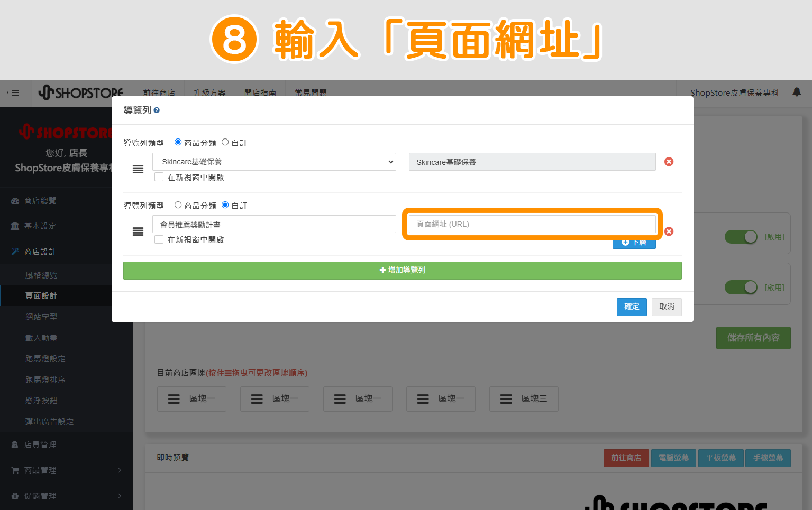Click red 前往商店 preview button
Viewport: 812px width, 510px height.
(626, 458)
